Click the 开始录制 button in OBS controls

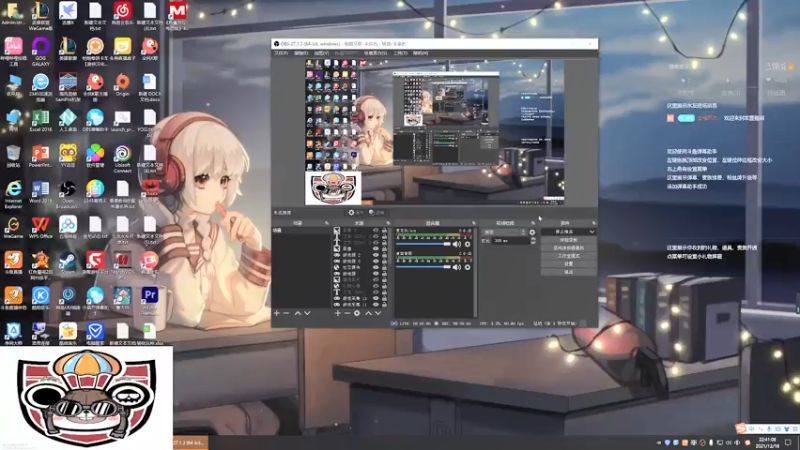(x=568, y=240)
